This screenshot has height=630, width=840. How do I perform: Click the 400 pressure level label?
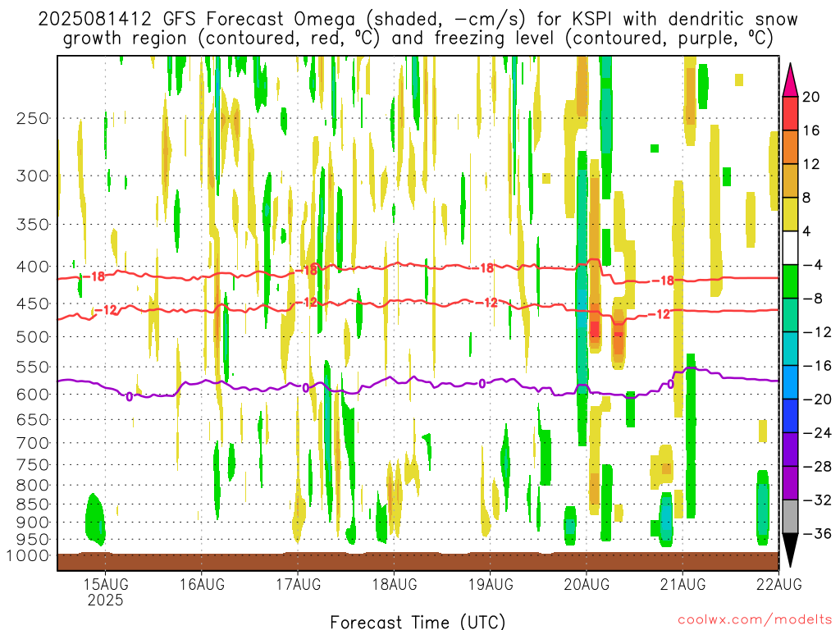[x=33, y=267]
